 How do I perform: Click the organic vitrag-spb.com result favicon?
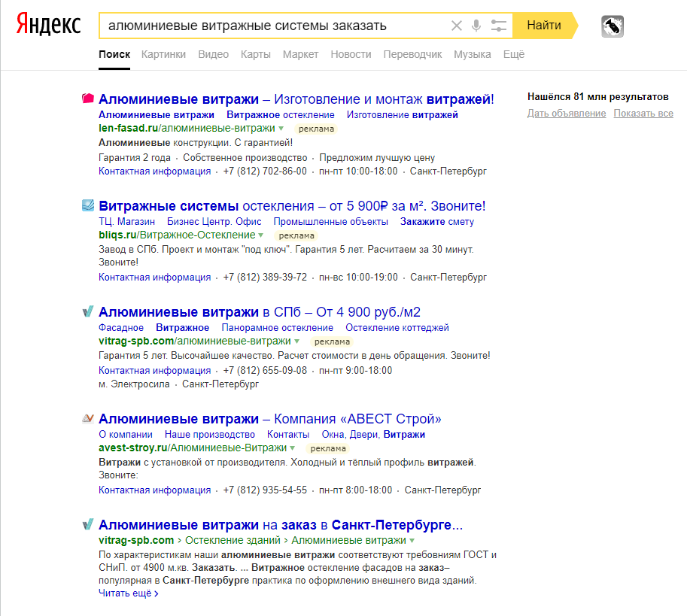tap(88, 524)
